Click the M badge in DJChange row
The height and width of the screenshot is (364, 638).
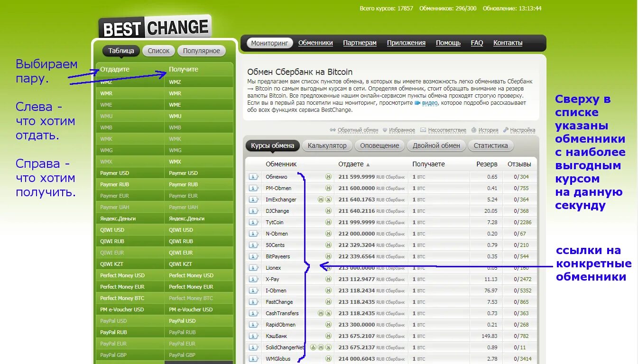pos(328,211)
